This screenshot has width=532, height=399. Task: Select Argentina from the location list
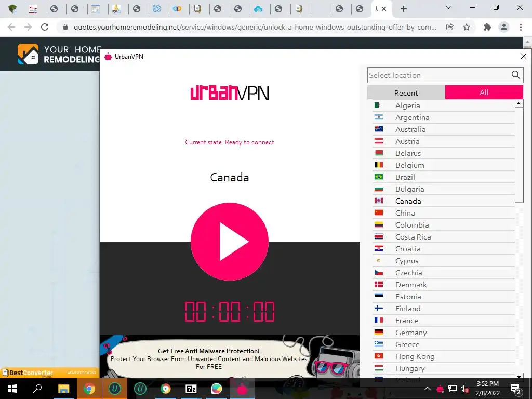[x=444, y=117]
